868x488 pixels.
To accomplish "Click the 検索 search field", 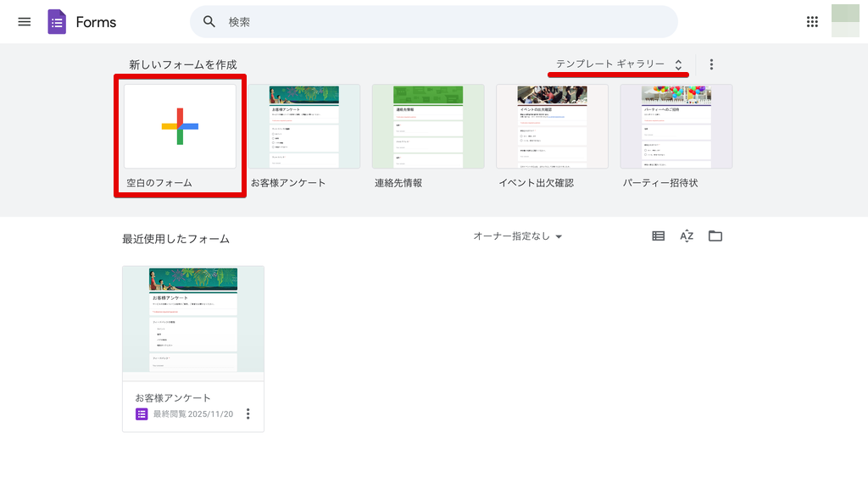I will tap(441, 22).
